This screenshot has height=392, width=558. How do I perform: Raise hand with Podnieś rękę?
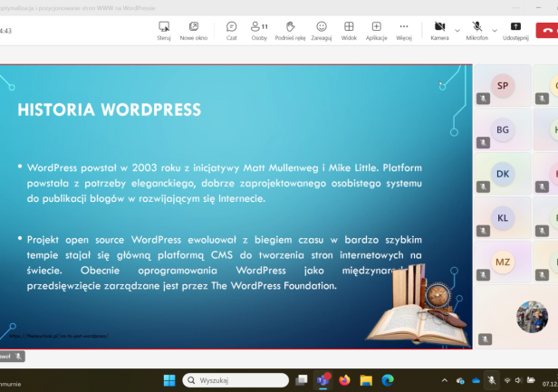pos(291,31)
